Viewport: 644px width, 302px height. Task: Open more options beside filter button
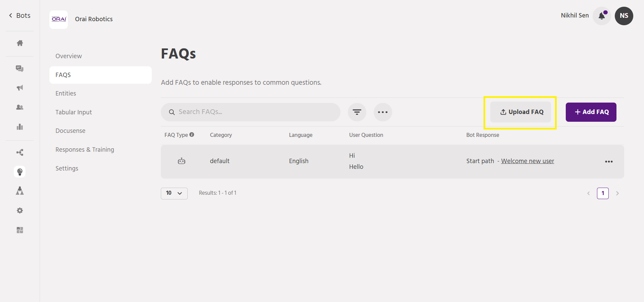point(383,112)
